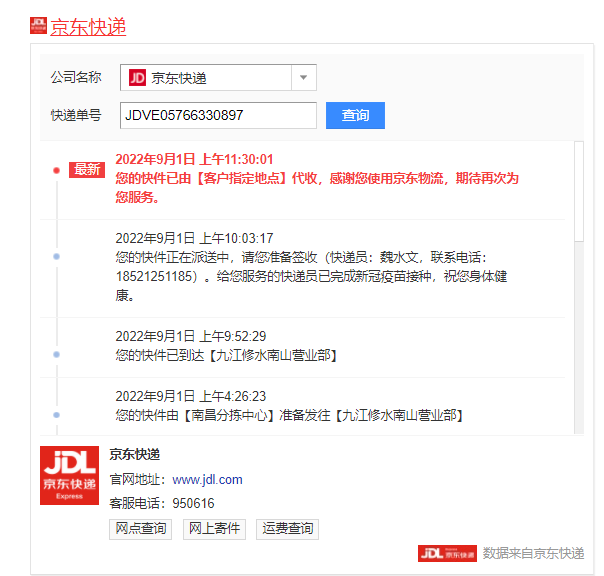Click the 数据来自京东快递 text
604x576 pixels.
(534, 553)
